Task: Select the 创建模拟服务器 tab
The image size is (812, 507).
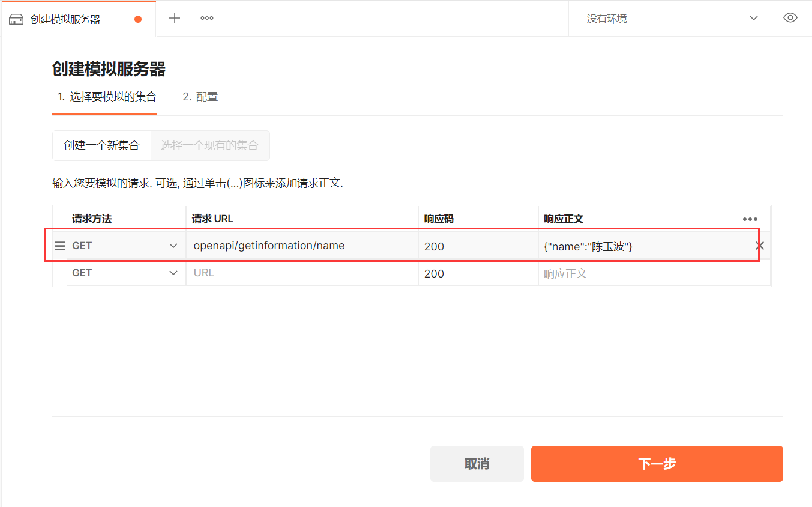Action: (78, 19)
